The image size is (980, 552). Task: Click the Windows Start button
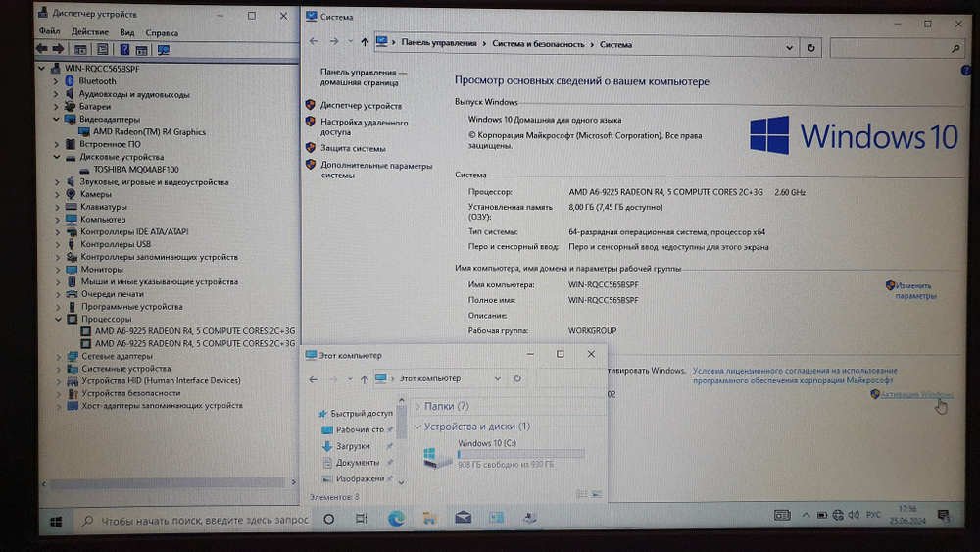(56, 521)
